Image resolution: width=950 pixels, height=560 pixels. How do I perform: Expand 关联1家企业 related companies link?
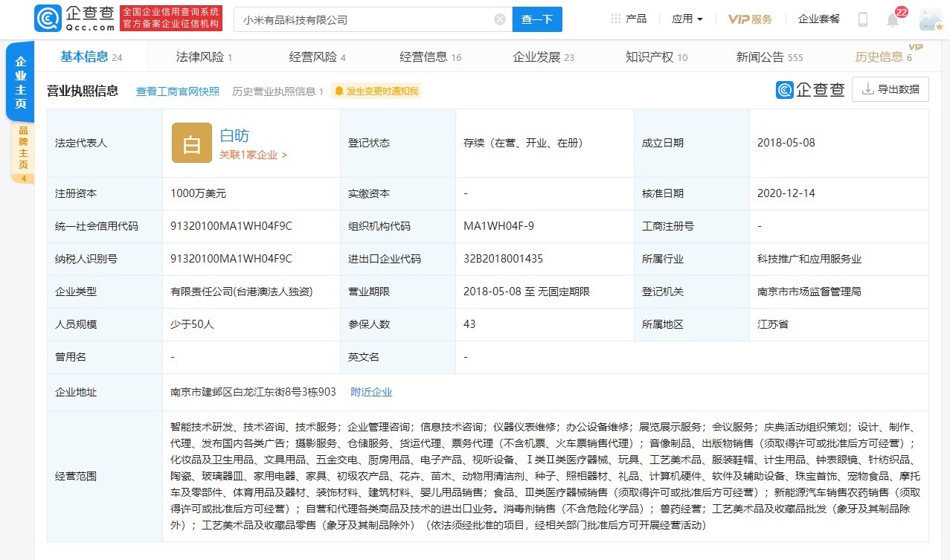pyautogui.click(x=253, y=155)
